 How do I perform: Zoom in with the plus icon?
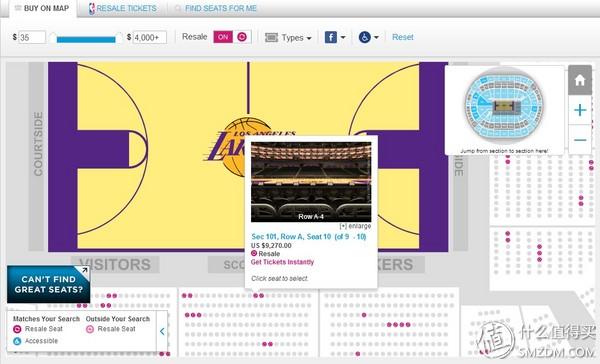(580, 110)
